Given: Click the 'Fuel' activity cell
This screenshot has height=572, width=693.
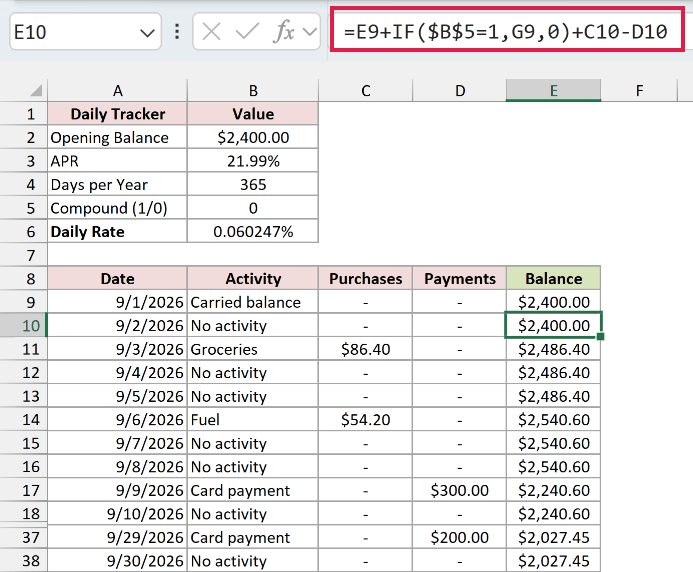Looking at the screenshot, I should 253,419.
